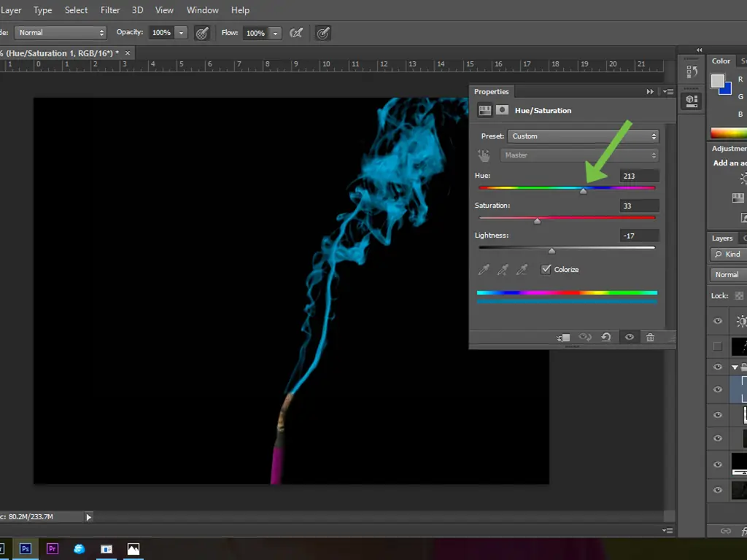Image resolution: width=747 pixels, height=560 pixels.
Task: Show the hidden layer via empty visibility box
Action: pyautogui.click(x=718, y=346)
